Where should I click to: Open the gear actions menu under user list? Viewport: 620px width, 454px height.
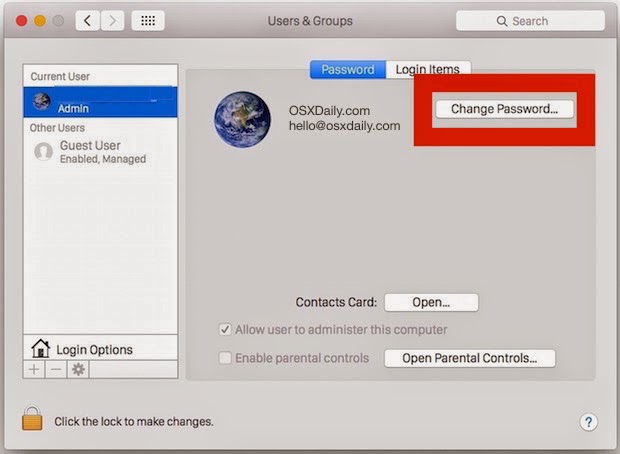78,370
